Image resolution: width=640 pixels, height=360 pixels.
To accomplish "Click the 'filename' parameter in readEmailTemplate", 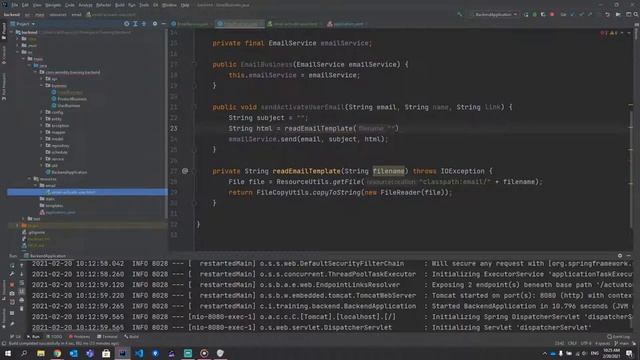I will (389, 171).
